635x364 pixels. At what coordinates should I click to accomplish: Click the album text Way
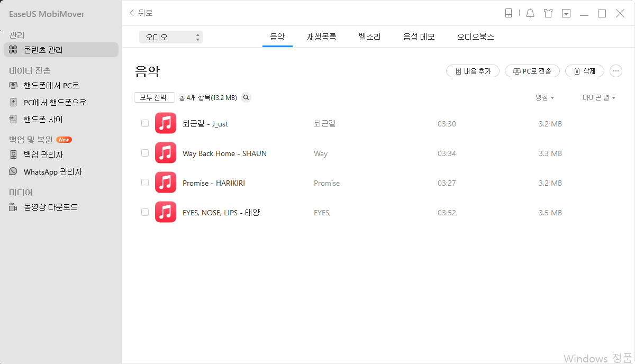[321, 153]
